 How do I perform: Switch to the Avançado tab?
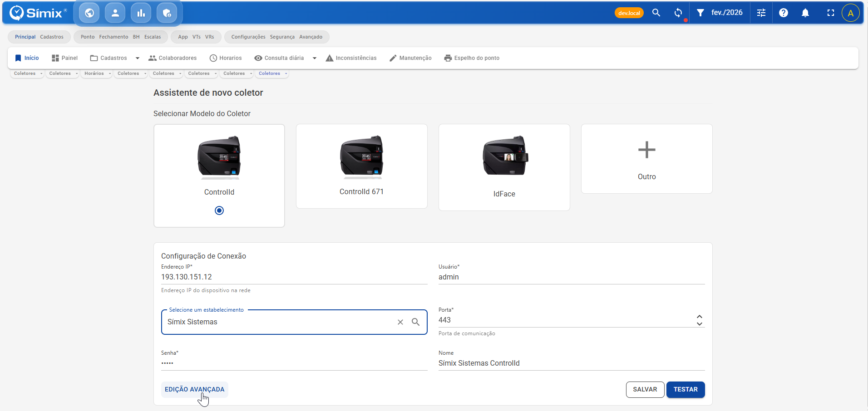coord(311,37)
